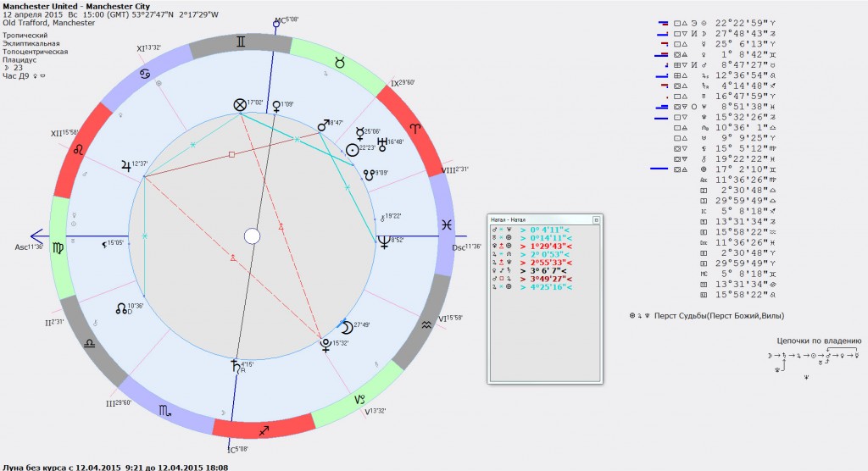Click the white center circle of chart
The image size is (868, 471).
click(x=252, y=236)
